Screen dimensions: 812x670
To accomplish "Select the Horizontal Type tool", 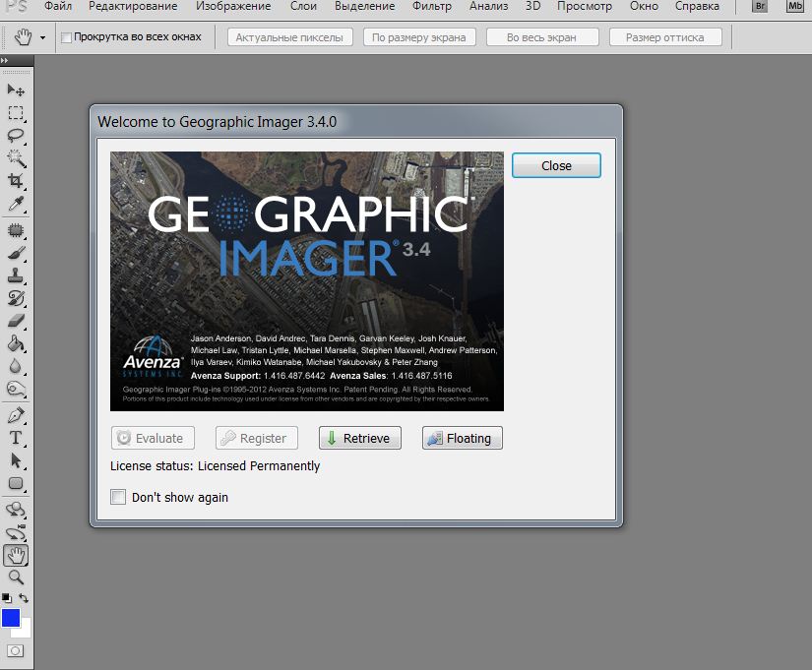I will coord(16,438).
